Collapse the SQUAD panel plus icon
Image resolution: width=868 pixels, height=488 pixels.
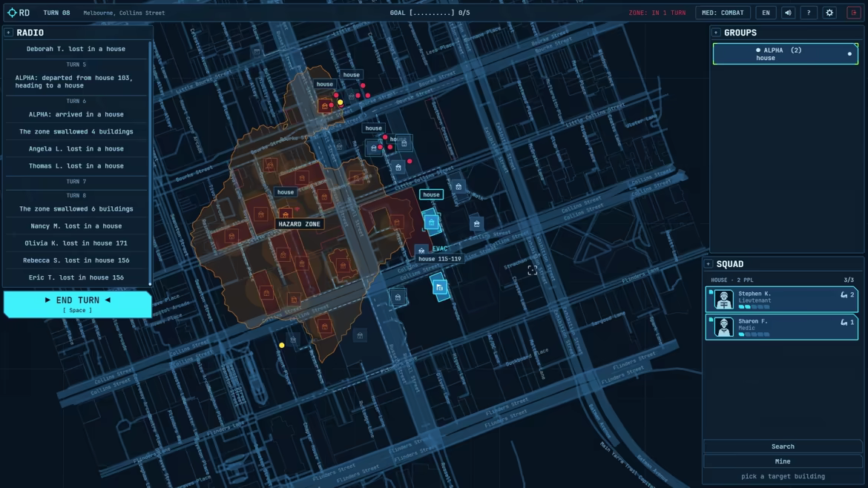708,264
